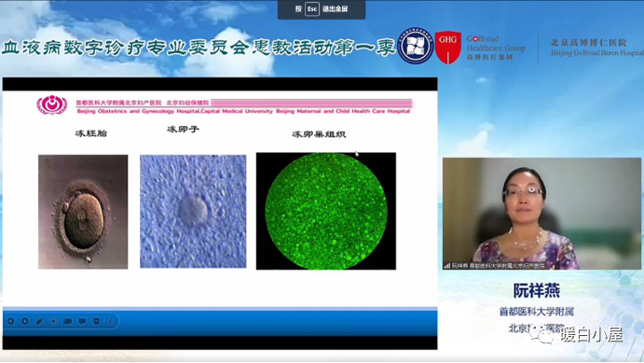Open the more options ellipsis menu
The image size is (644, 363).
coord(96,321)
